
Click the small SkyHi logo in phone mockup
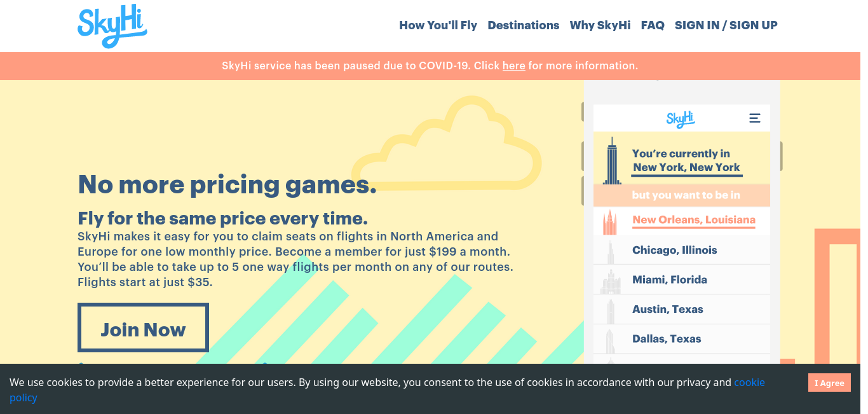point(681,118)
